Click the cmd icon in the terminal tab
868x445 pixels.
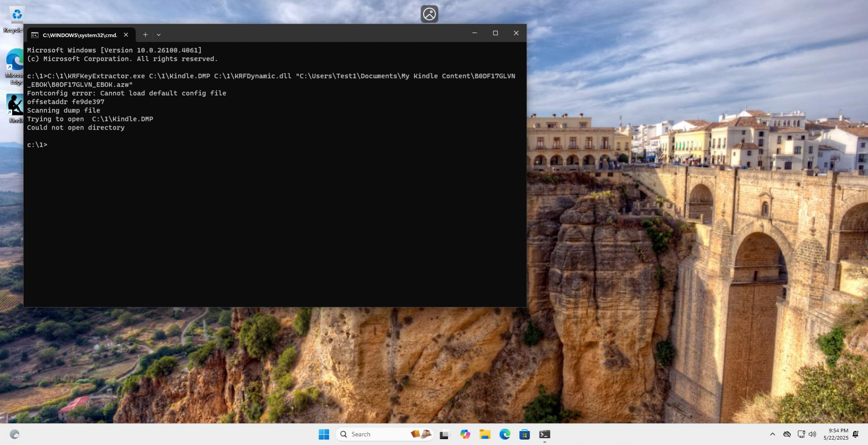[x=35, y=35]
